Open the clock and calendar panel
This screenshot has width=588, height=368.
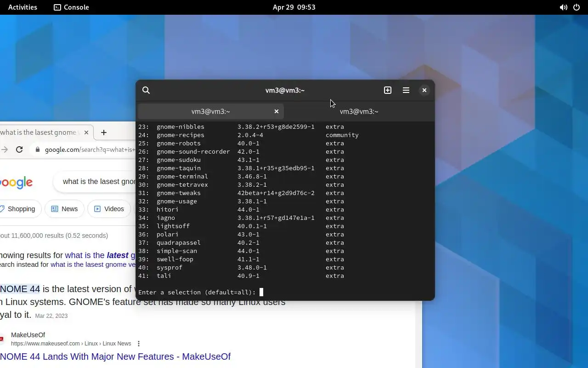click(x=294, y=7)
